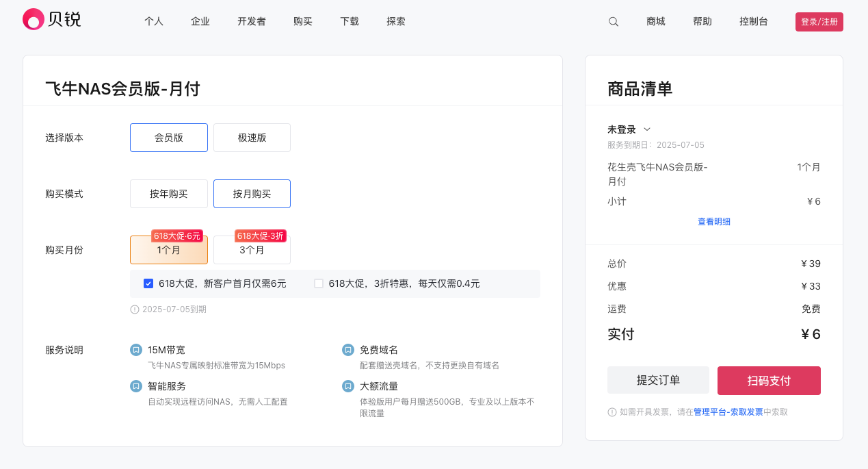The image size is (868, 469).
Task: Click 2025-07-05到期 expiry text
Action: (x=174, y=309)
